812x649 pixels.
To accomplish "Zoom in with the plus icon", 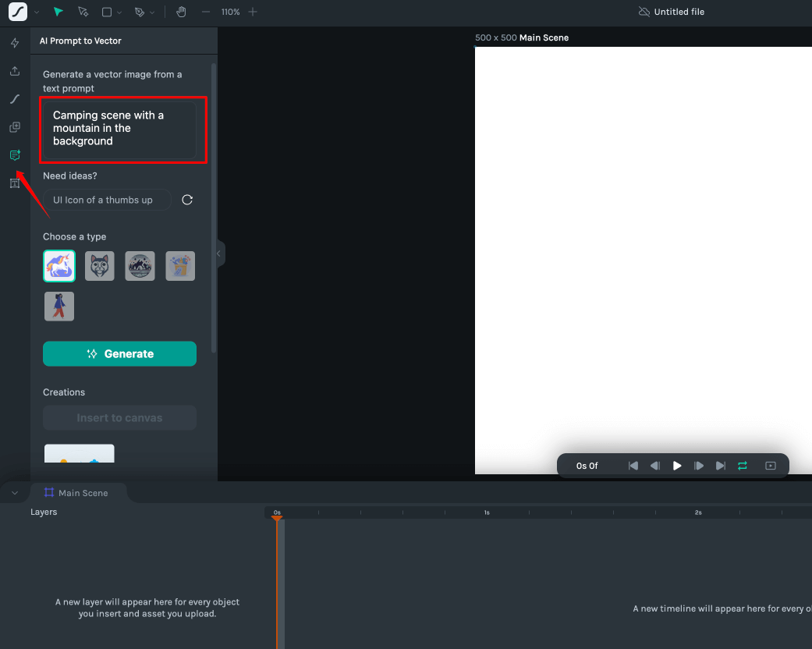I will coord(252,12).
